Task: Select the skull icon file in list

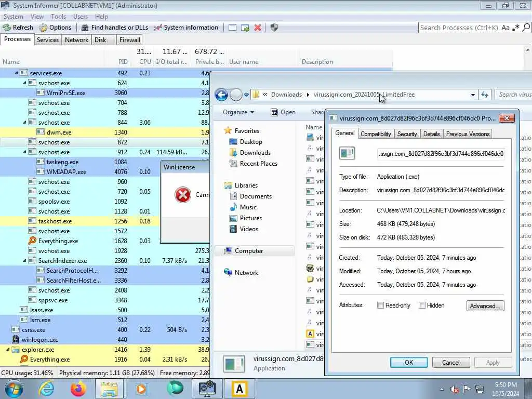Action: click(x=310, y=268)
